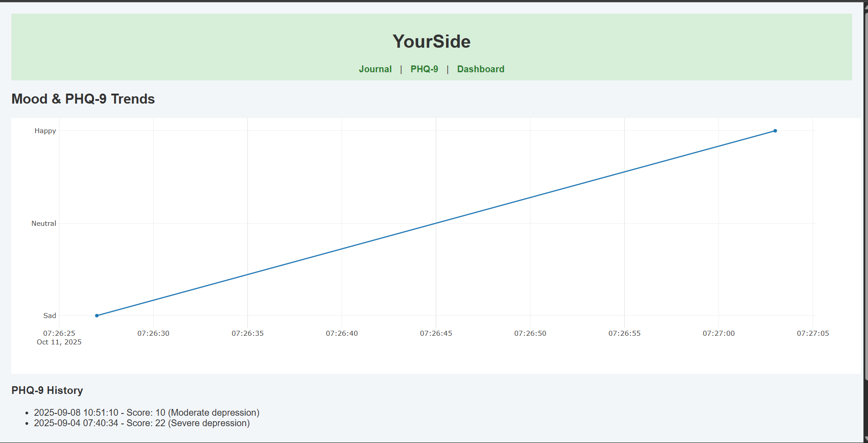
Task: Select the 2025-09-08 Score 10 history entry
Action: point(147,413)
